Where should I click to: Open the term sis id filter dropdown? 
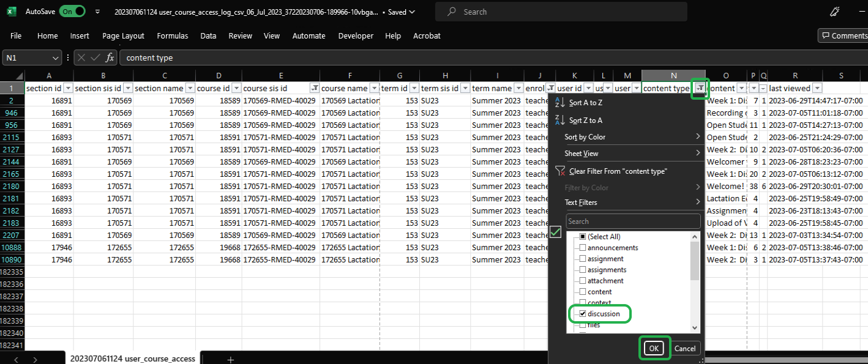click(x=465, y=88)
